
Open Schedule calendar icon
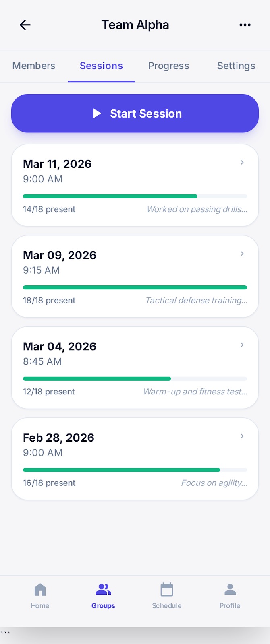166,590
